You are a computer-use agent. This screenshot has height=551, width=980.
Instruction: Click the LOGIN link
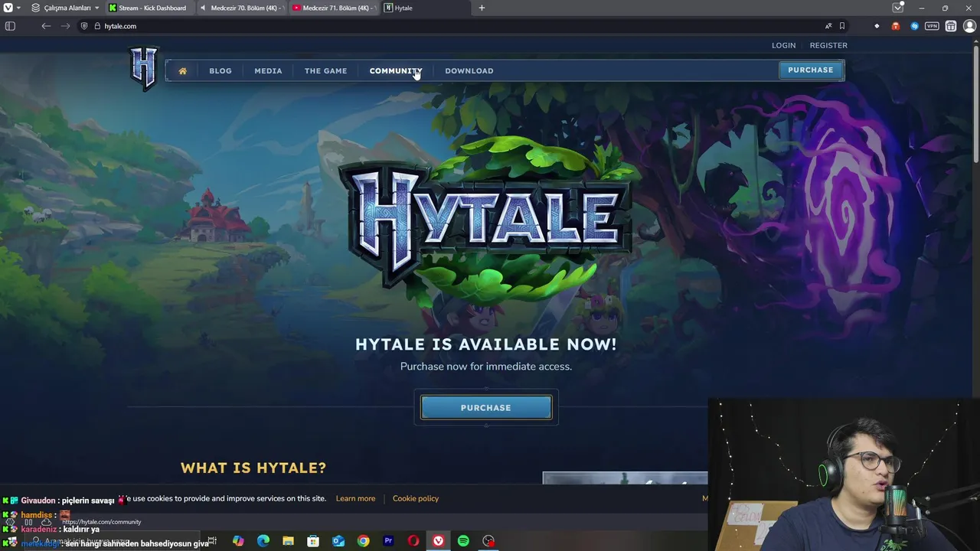(x=783, y=45)
